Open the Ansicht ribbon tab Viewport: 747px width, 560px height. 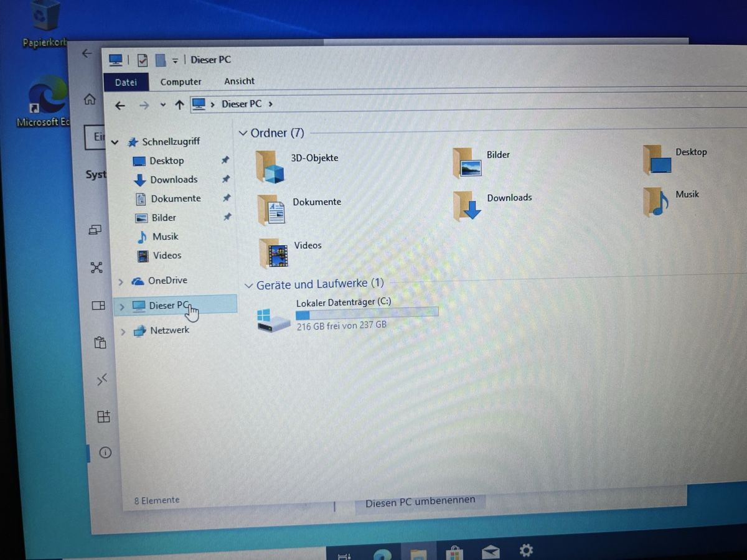pos(239,81)
